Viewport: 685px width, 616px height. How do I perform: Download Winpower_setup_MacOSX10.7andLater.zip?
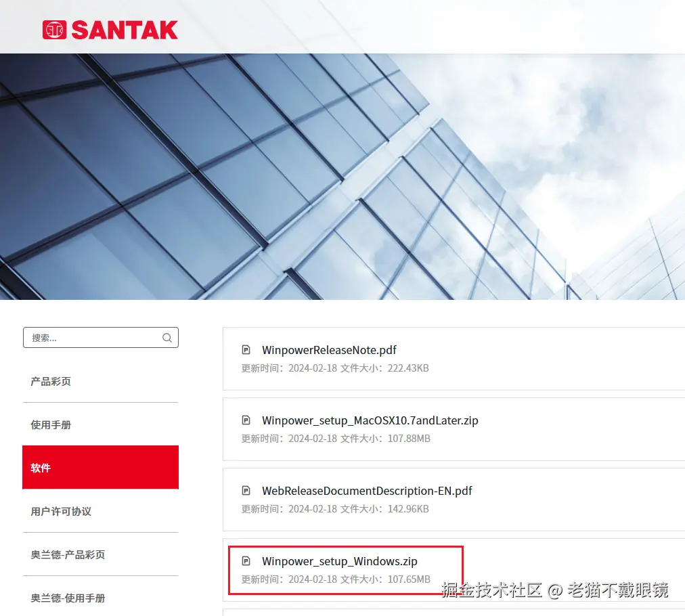370,420
